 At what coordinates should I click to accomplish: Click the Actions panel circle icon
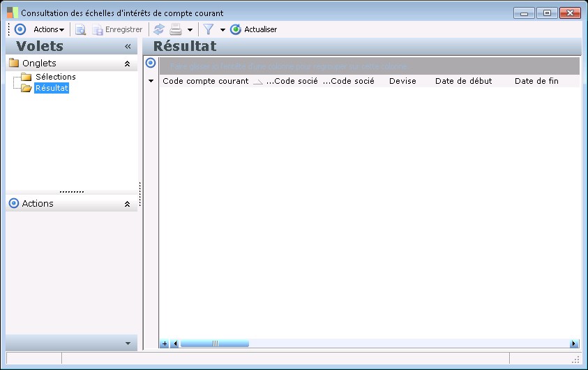(14, 203)
